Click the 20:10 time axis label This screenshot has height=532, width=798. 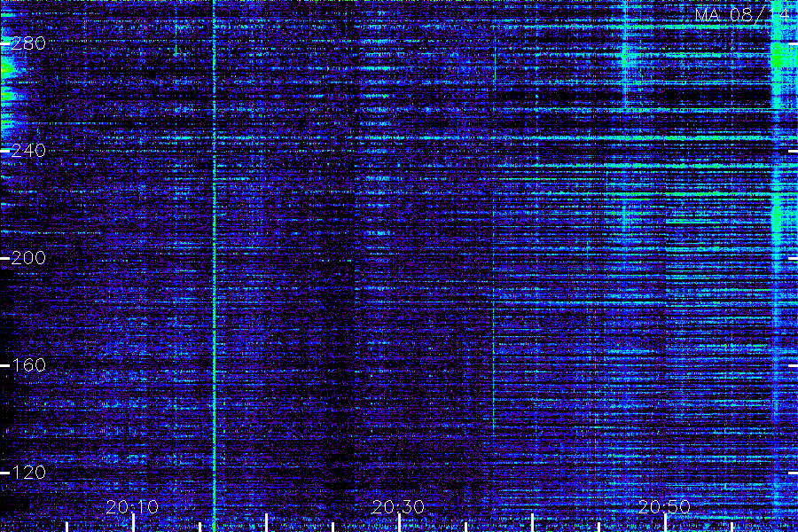[x=132, y=507]
